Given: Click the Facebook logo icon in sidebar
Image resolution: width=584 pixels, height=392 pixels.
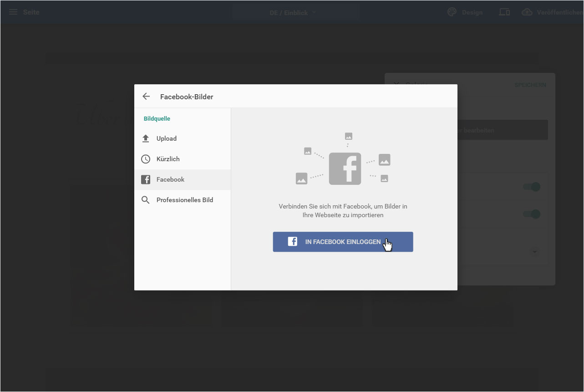Looking at the screenshot, I should 146,179.
